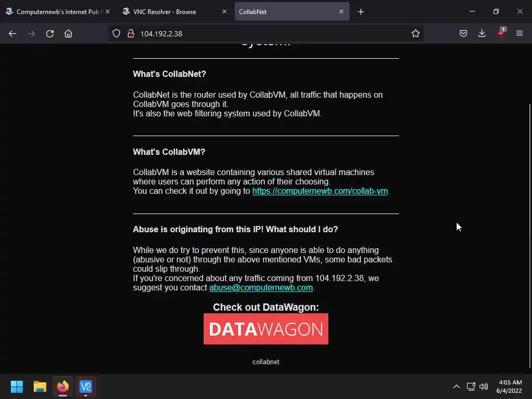Open the uBlock Origin extension

(x=501, y=33)
